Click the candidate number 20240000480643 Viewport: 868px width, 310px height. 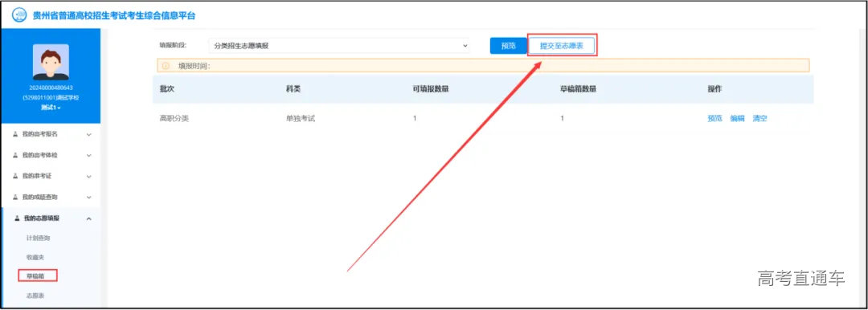click(x=51, y=88)
